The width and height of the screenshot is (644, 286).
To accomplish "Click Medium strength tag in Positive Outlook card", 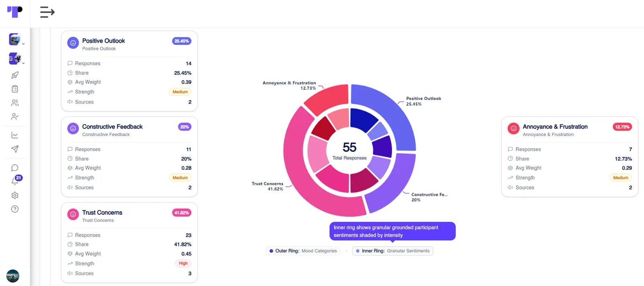I will tap(180, 92).
